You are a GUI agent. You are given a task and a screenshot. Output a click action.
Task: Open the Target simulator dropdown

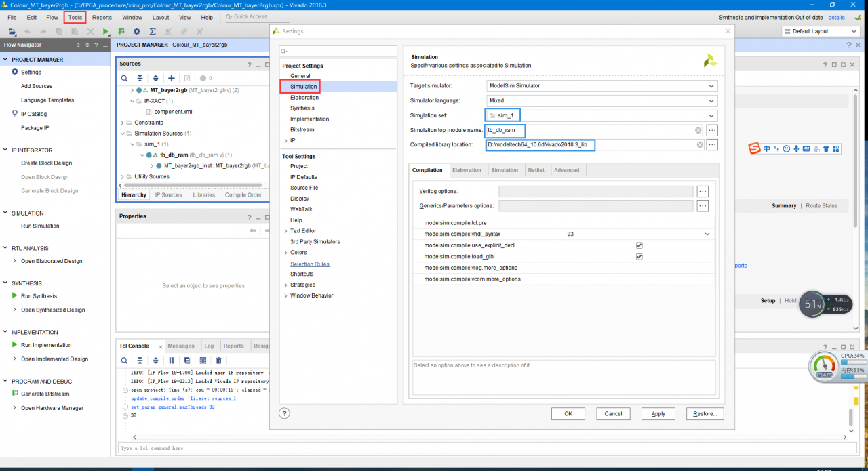[710, 86]
